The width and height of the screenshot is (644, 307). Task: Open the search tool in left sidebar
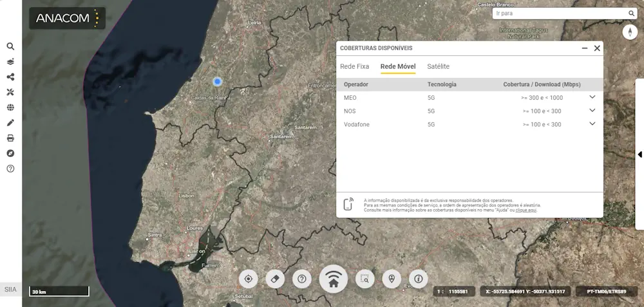(x=11, y=46)
